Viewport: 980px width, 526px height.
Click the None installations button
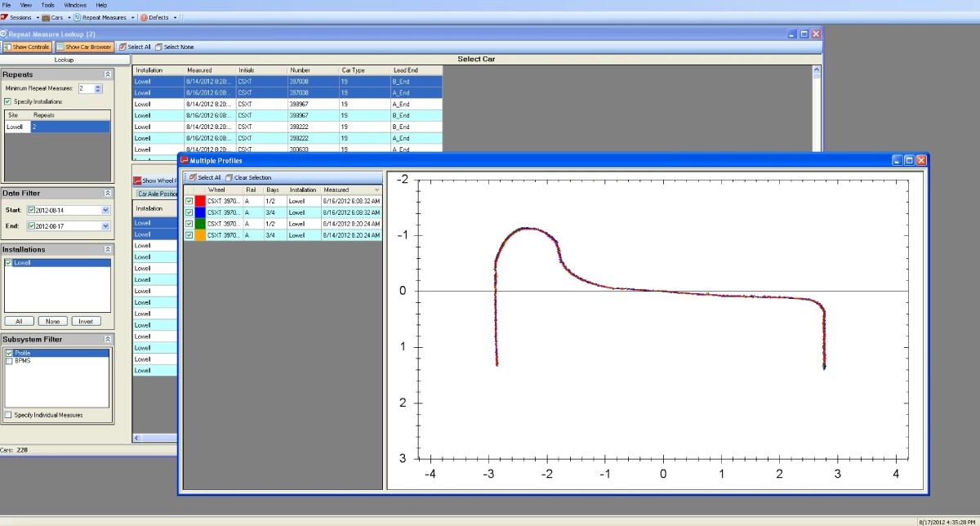(52, 321)
